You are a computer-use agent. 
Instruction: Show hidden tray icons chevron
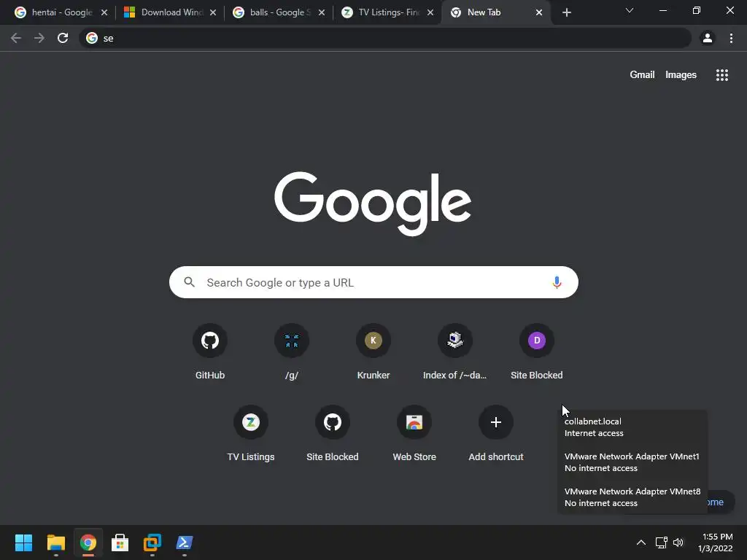pyautogui.click(x=641, y=542)
